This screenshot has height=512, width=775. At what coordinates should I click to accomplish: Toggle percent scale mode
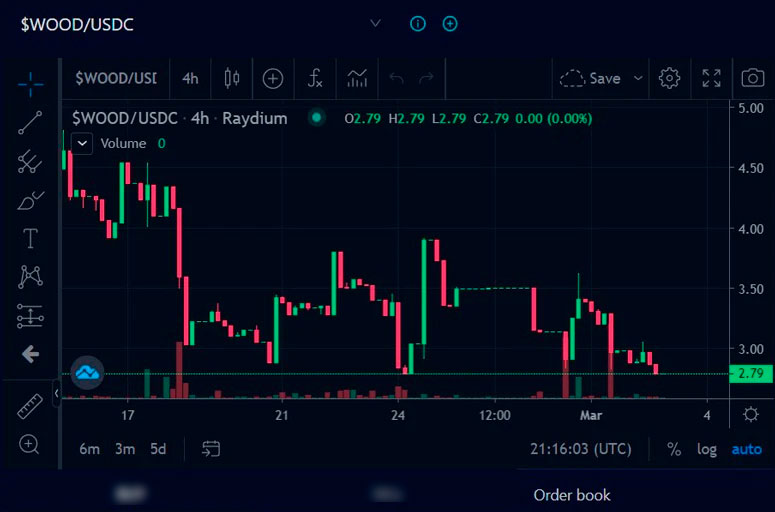point(674,449)
